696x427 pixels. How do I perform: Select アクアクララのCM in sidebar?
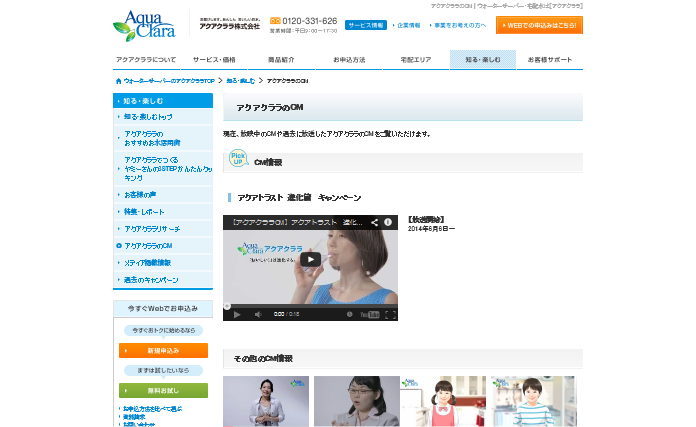163,245
